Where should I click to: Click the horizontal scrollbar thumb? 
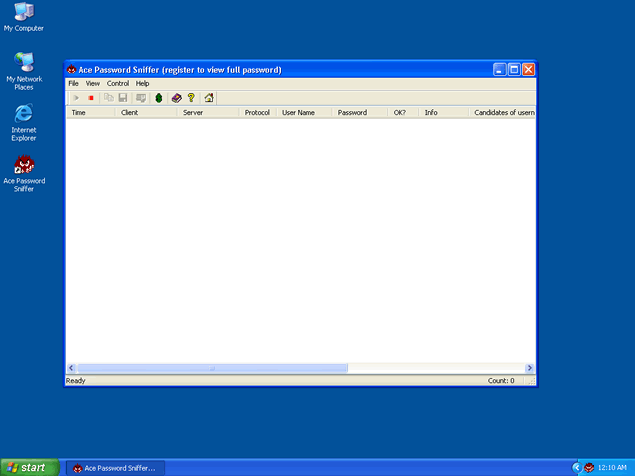click(x=212, y=368)
